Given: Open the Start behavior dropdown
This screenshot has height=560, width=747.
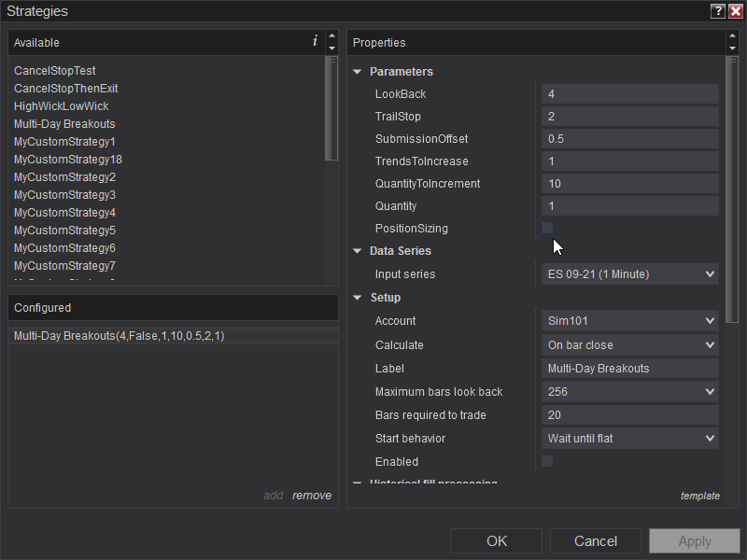Looking at the screenshot, I should click(629, 439).
